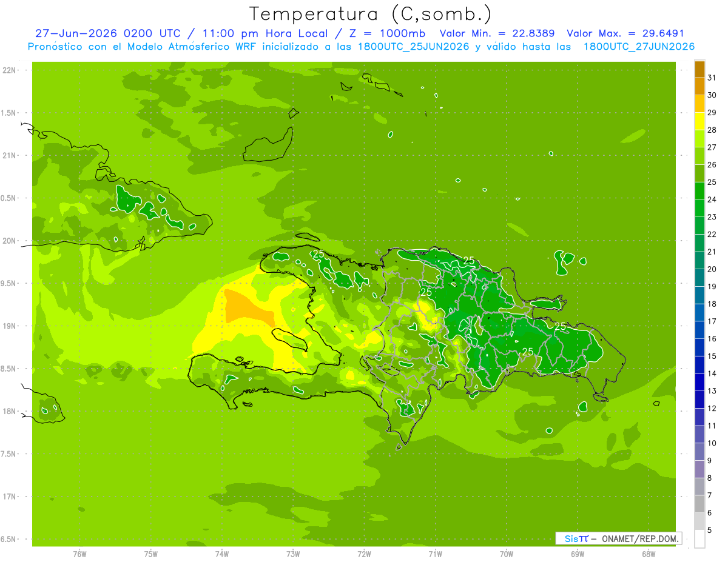Pick the teal legend swatch between 19 and 20
The width and height of the screenshot is (728, 562).
pos(699,278)
